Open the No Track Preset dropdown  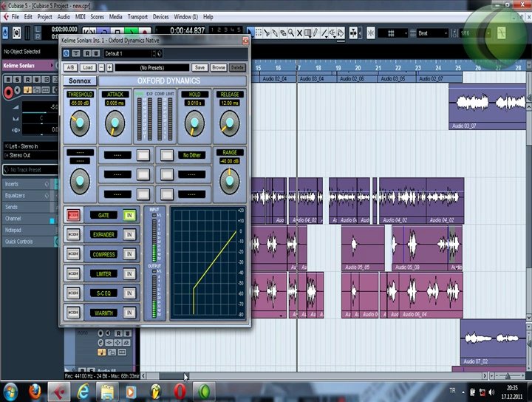click(30, 170)
